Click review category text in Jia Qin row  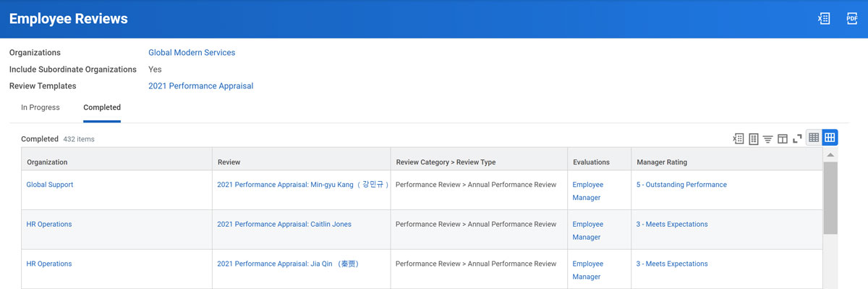[x=476, y=264]
